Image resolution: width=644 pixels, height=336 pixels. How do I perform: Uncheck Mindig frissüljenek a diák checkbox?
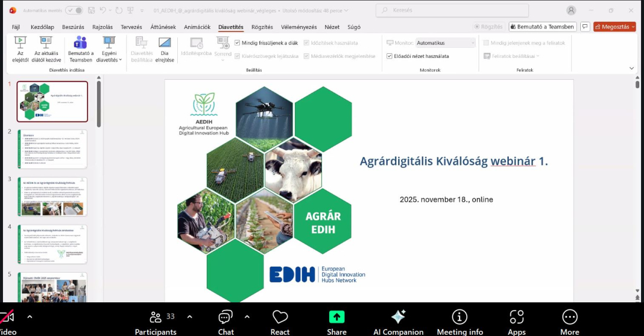pyautogui.click(x=238, y=43)
